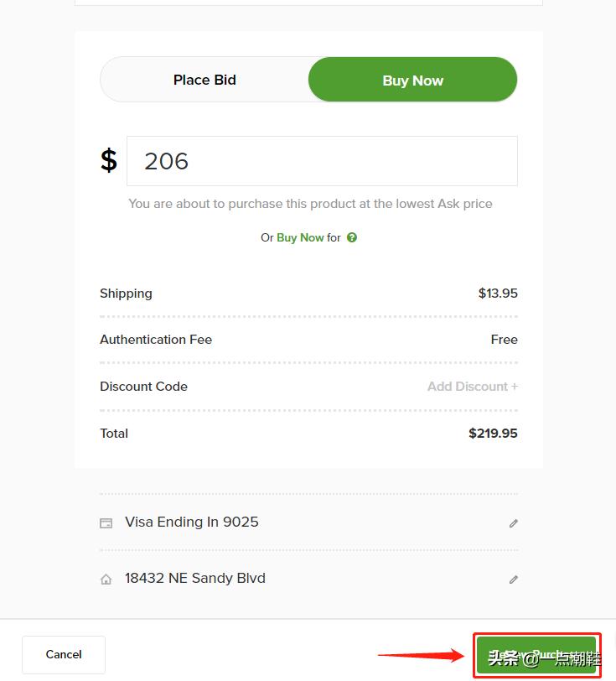Click the dollar sign symbol
Image resolution: width=616 pixels, height=681 pixels.
coord(109,160)
